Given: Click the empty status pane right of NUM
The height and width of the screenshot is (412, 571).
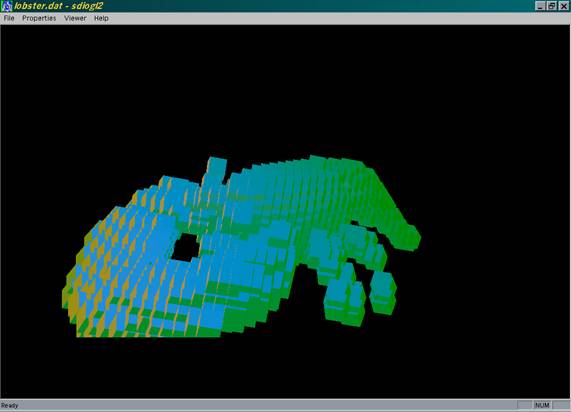Looking at the screenshot, I should pyautogui.click(x=561, y=405).
